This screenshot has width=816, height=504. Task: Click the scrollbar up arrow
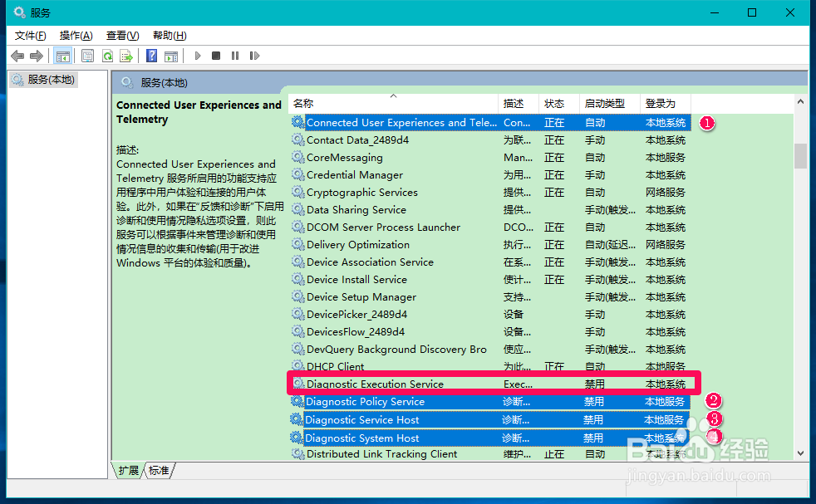click(800, 101)
